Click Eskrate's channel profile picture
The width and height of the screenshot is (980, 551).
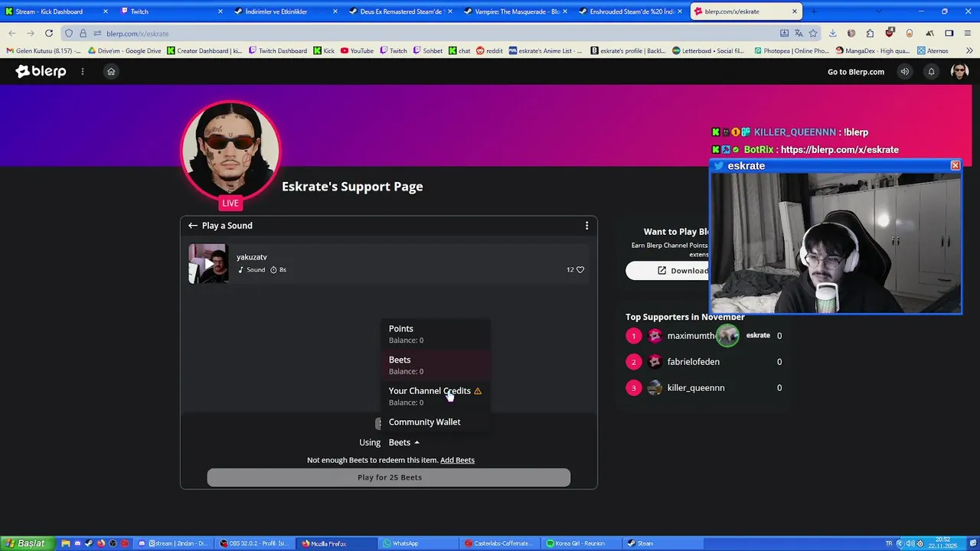[x=230, y=149]
